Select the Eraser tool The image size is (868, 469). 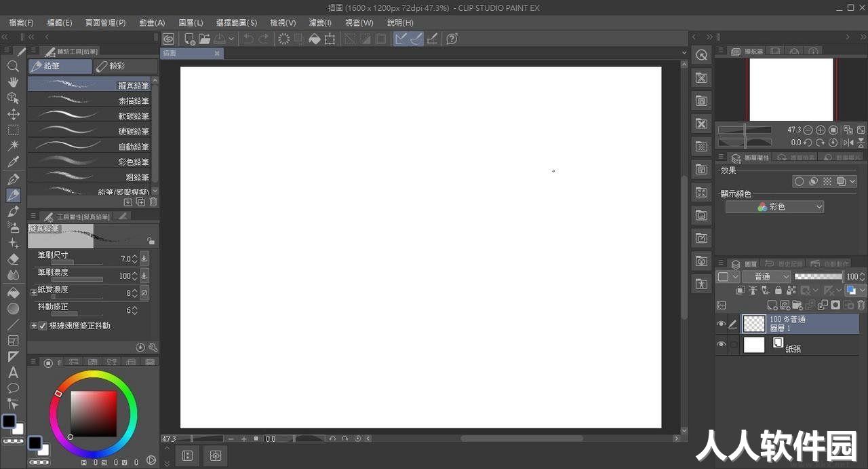(13, 259)
